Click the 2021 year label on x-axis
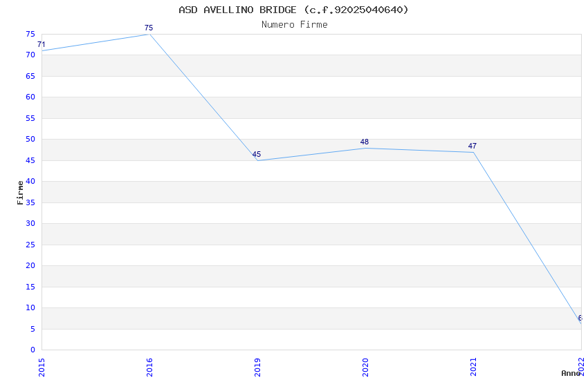The height and width of the screenshot is (380, 588). [x=474, y=368]
